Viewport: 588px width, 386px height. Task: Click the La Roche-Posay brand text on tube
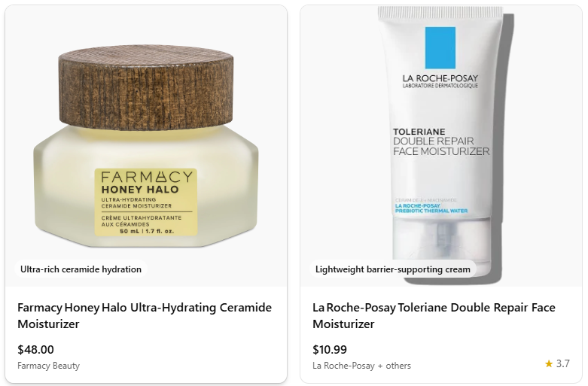pos(440,81)
